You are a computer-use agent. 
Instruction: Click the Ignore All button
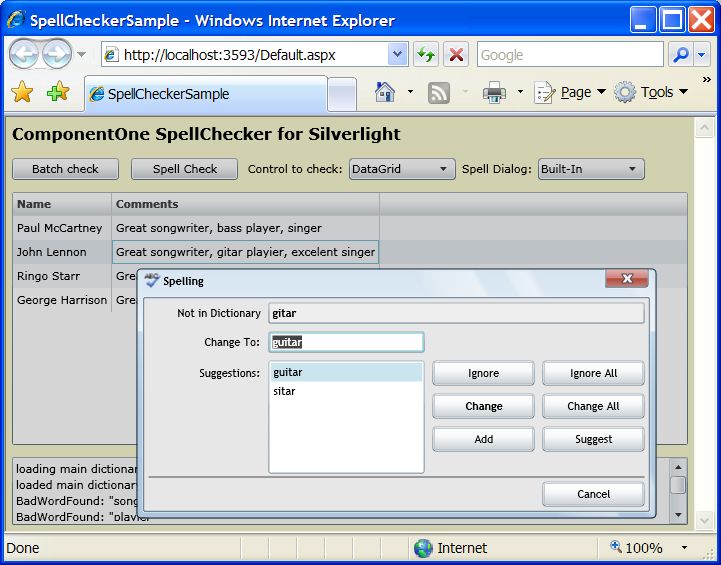[593, 373]
